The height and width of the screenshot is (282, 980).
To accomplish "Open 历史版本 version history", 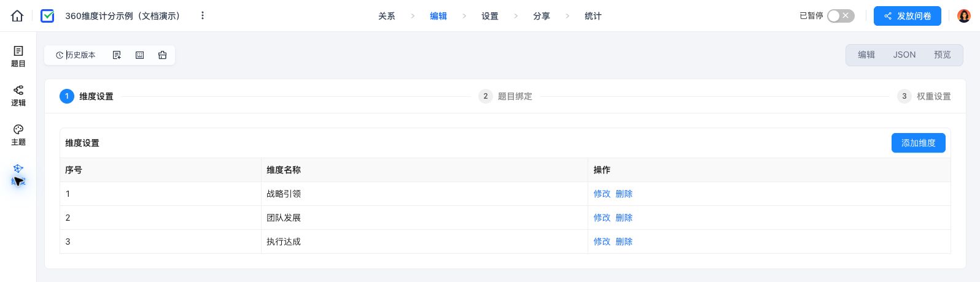I will tap(76, 55).
